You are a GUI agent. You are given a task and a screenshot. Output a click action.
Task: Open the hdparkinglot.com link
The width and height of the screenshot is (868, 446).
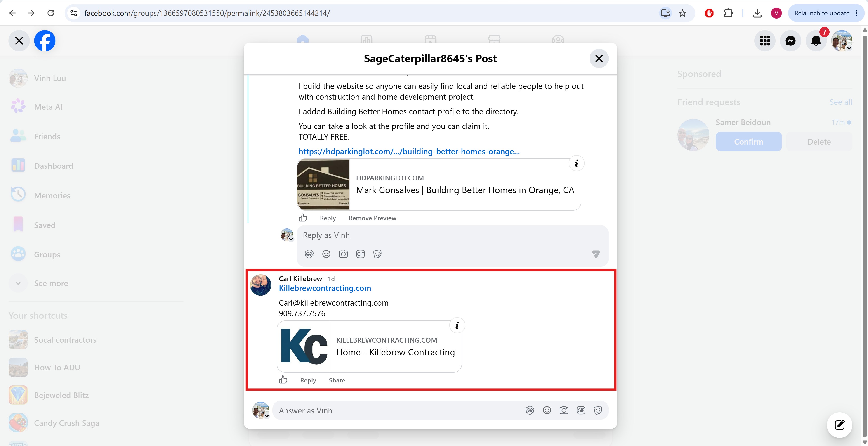click(x=409, y=152)
